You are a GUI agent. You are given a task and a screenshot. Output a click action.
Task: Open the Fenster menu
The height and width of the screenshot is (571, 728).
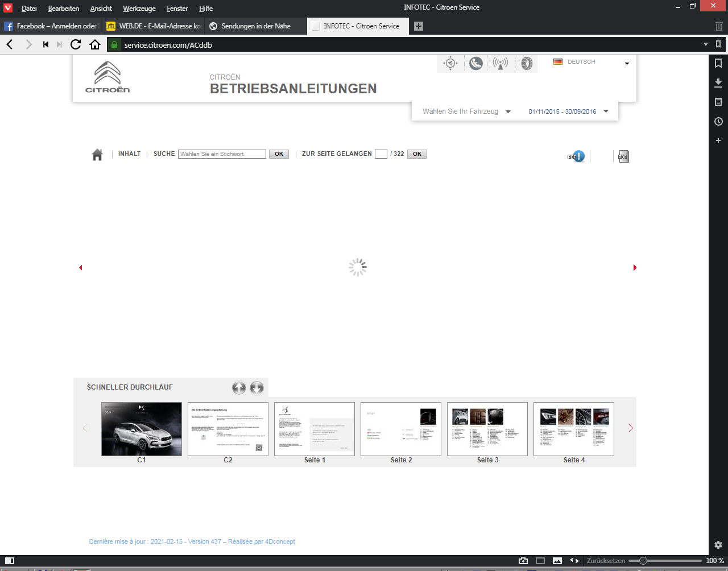177,9
